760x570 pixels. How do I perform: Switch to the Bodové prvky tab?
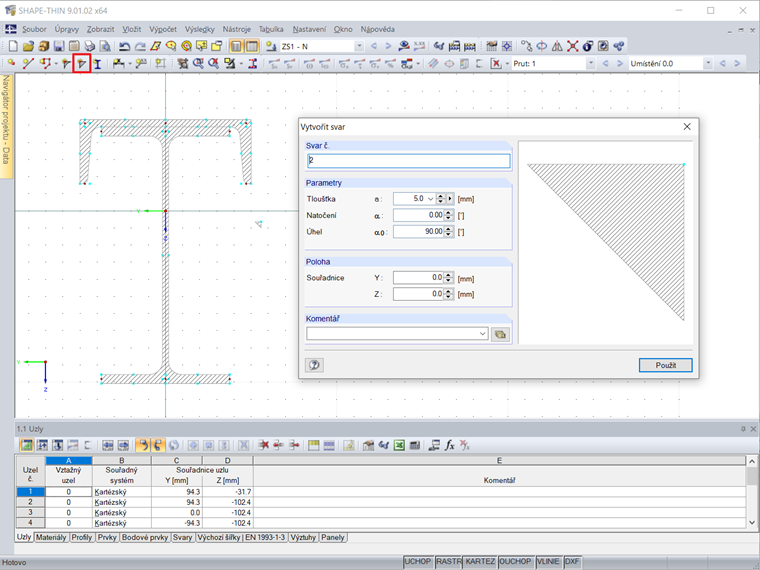pos(145,537)
